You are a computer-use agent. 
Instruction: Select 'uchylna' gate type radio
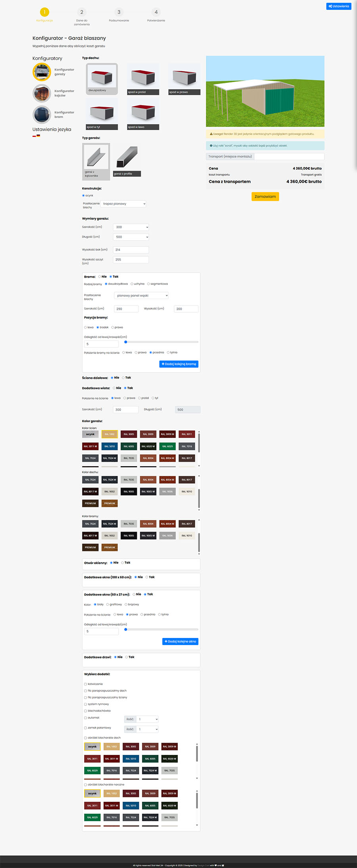(132, 284)
